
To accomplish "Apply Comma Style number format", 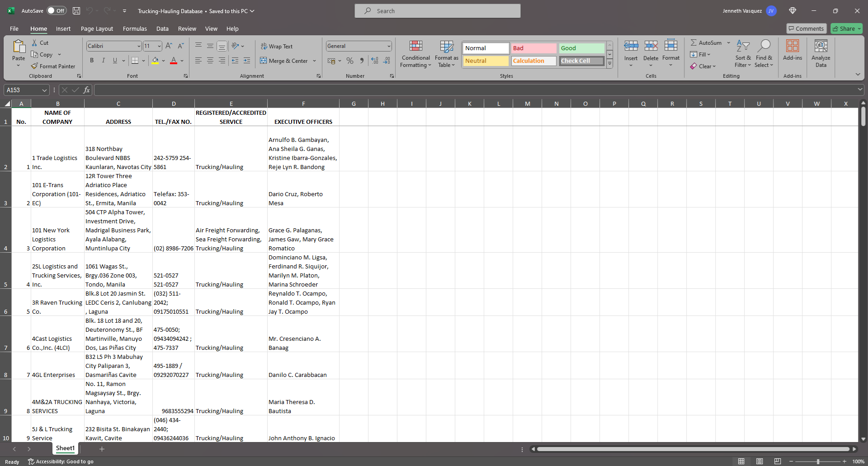I will click(362, 61).
